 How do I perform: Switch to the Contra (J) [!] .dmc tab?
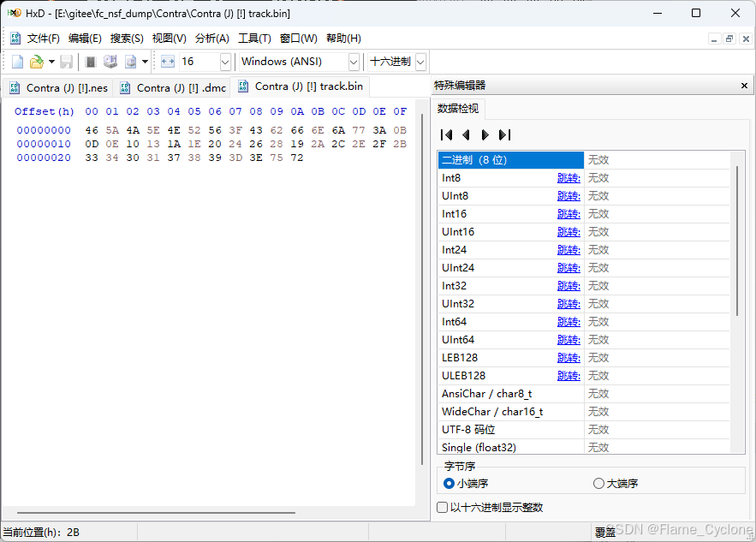172,87
